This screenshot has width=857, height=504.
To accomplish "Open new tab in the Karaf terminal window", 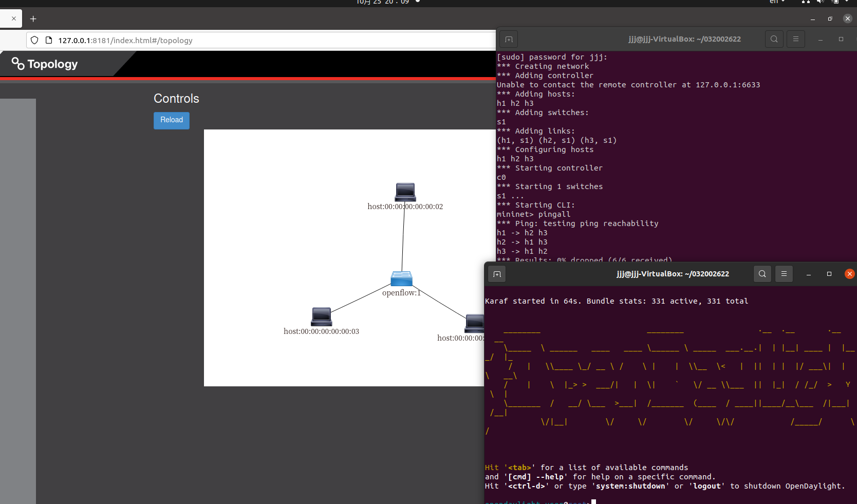I will coord(497,274).
